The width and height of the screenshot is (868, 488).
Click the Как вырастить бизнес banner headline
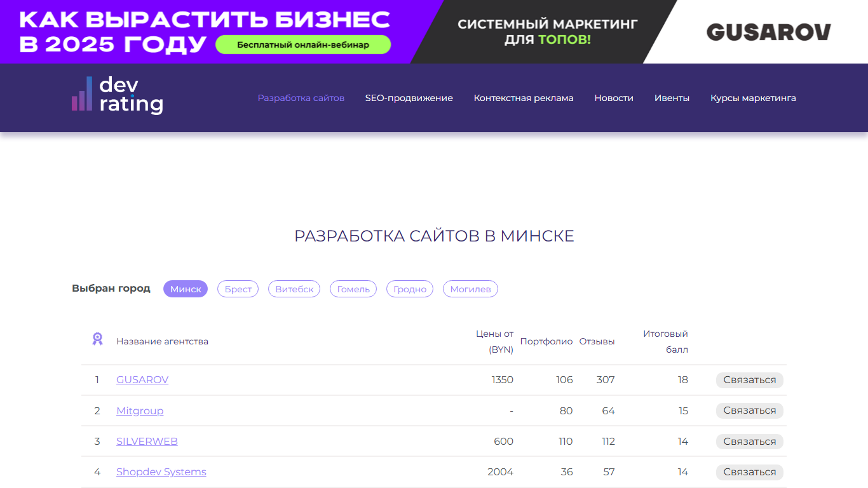click(205, 31)
